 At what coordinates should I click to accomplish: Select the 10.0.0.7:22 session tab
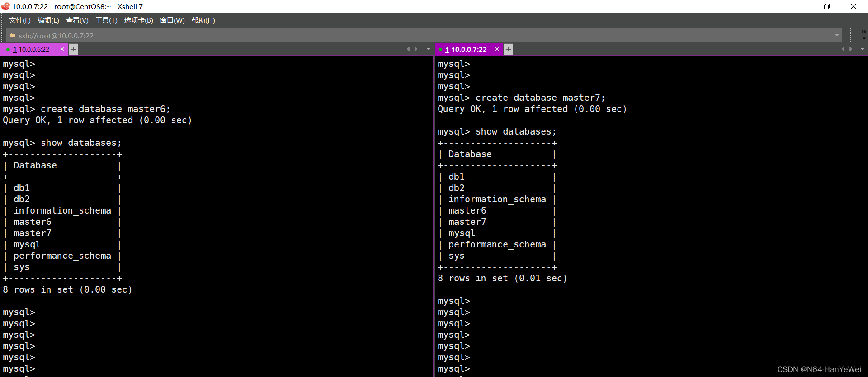pyautogui.click(x=468, y=50)
